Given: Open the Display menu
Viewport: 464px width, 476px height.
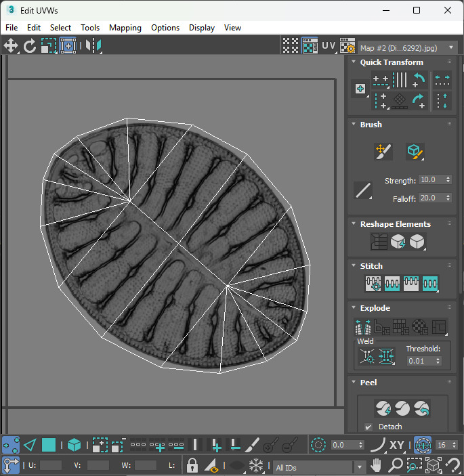Looking at the screenshot, I should pyautogui.click(x=202, y=28).
